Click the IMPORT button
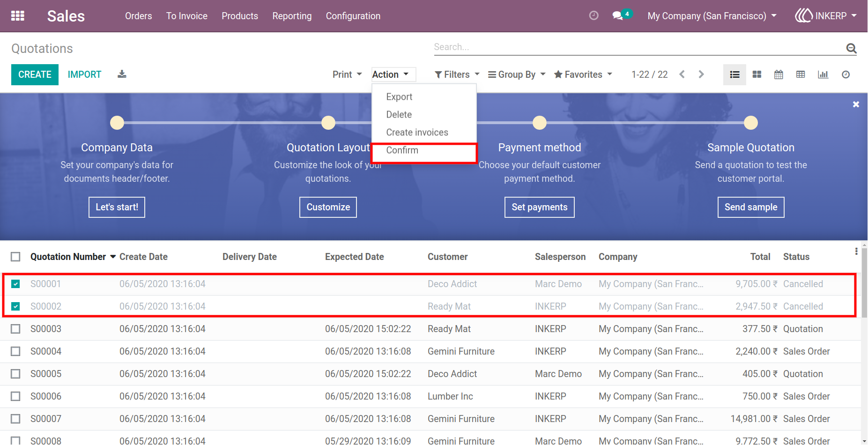 tap(84, 74)
